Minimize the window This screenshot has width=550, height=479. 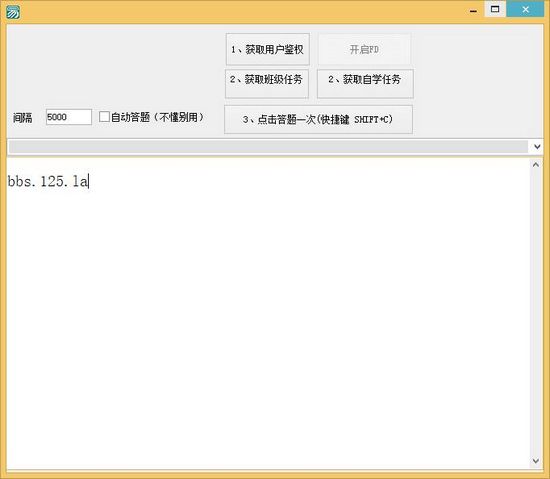coord(473,10)
